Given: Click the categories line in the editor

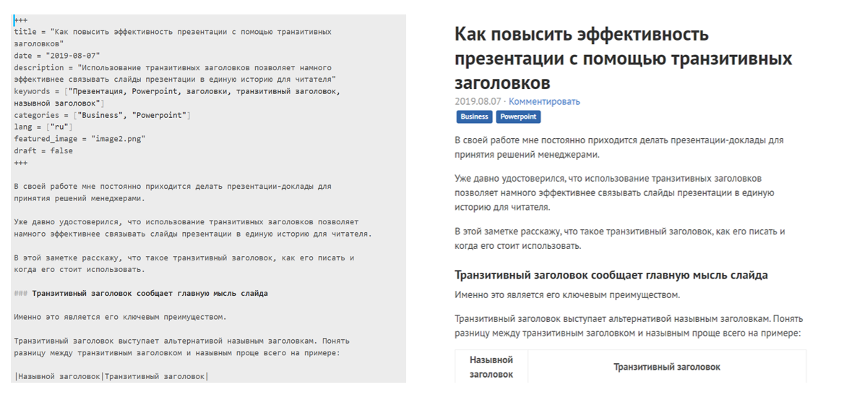Looking at the screenshot, I should tap(102, 115).
